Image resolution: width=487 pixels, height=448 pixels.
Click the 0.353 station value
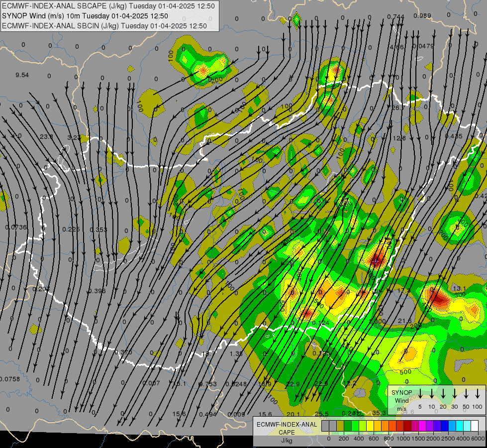pyautogui.click(x=98, y=229)
